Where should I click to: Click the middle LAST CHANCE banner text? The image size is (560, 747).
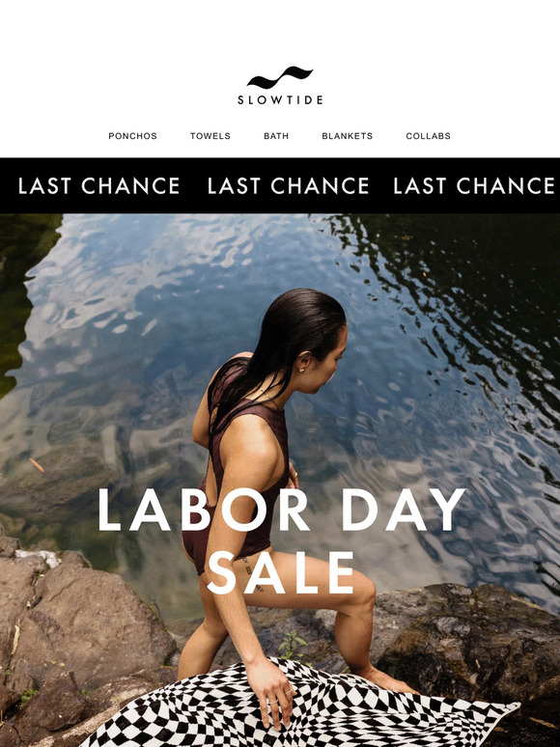point(288,186)
